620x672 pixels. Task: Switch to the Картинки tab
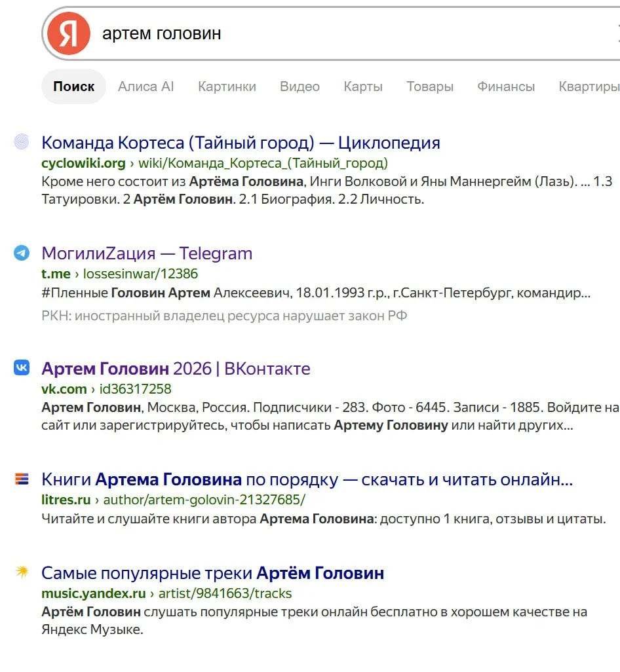click(x=227, y=86)
